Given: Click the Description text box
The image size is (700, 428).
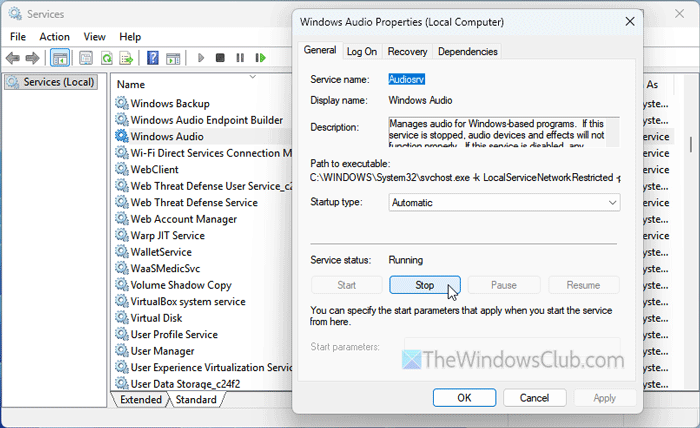Looking at the screenshot, I should pyautogui.click(x=504, y=132).
